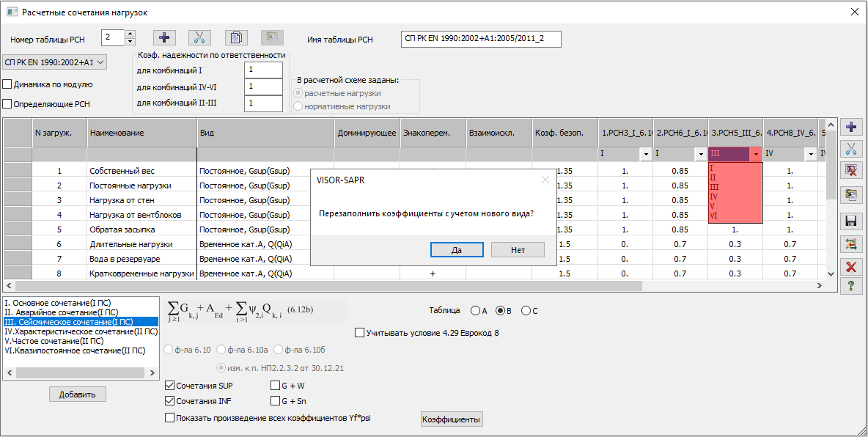Click the delete table rows icon on right panel
The image size is (868, 437).
tap(850, 171)
